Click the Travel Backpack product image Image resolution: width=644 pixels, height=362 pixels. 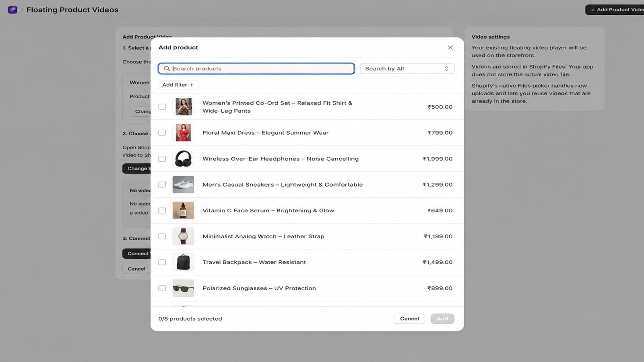[x=183, y=262]
